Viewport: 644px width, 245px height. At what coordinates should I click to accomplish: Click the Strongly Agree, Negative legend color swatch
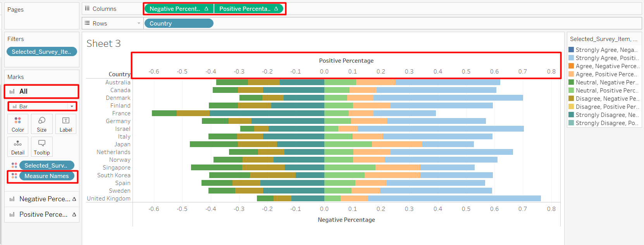pyautogui.click(x=571, y=50)
